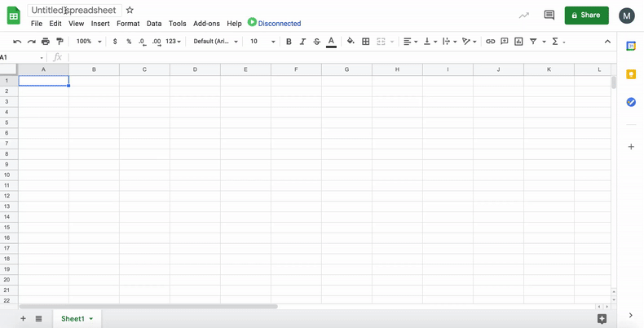644x328 pixels.
Task: Insert a comment using toolbar icon
Action: 505,42
